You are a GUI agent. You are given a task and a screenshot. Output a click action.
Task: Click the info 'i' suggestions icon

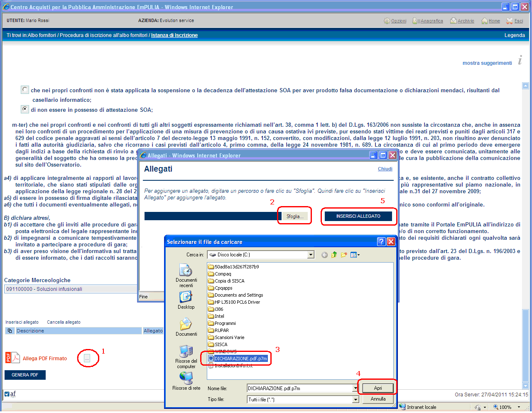pos(520,60)
